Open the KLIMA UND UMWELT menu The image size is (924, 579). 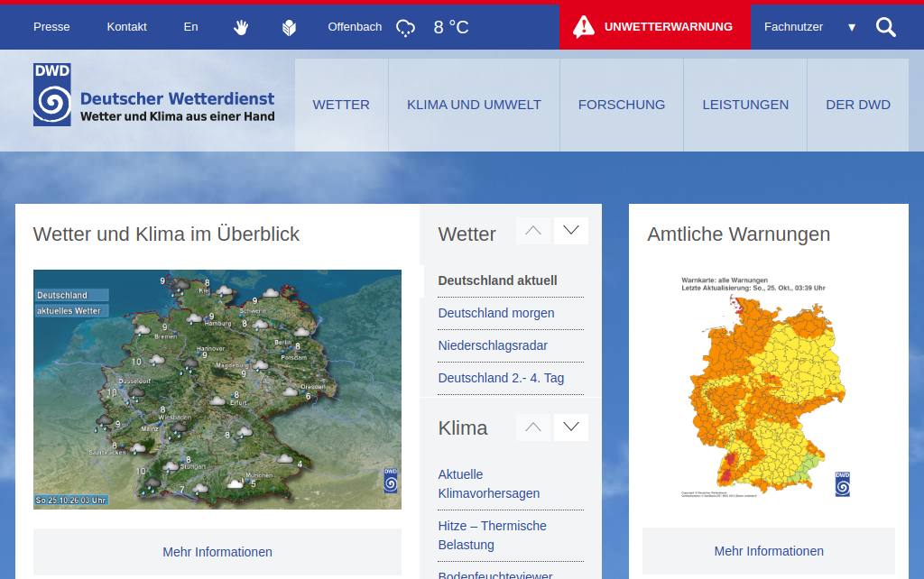click(x=474, y=105)
